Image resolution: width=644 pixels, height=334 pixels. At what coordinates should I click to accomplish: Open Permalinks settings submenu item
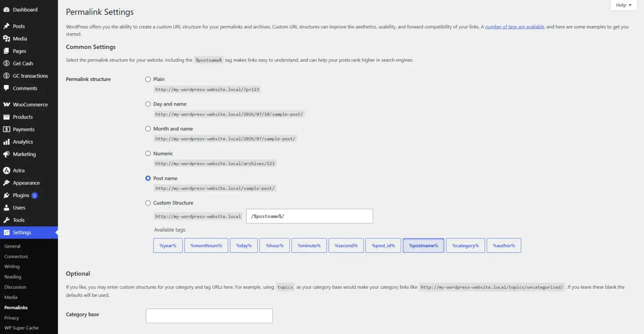[16, 307]
